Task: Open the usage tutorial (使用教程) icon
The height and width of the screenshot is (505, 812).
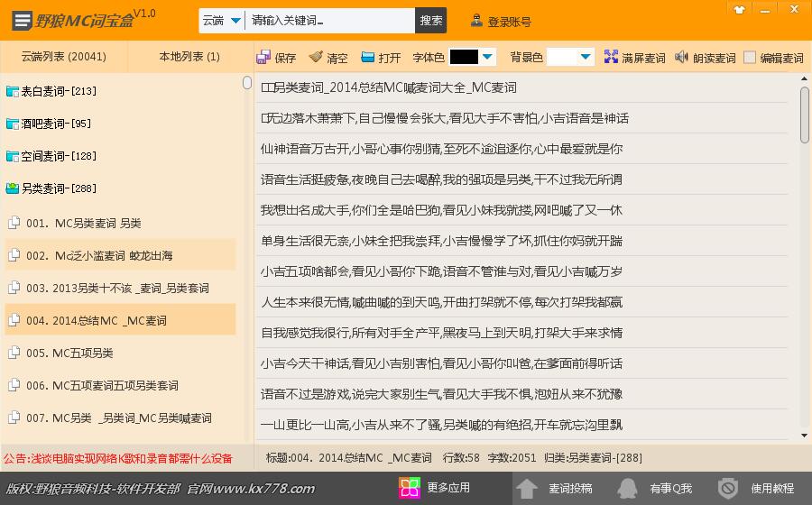Action: [x=729, y=488]
